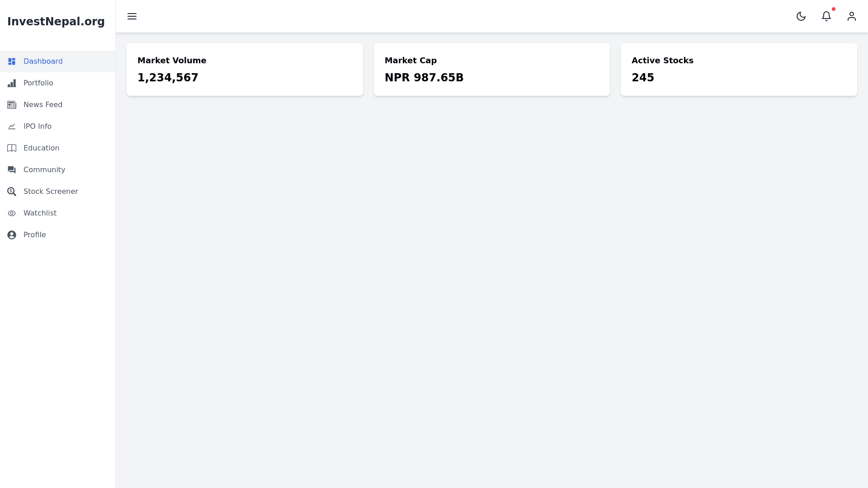Click the Dashboard grid icon in sidebar
This screenshot has width=868, height=488.
coord(12,61)
